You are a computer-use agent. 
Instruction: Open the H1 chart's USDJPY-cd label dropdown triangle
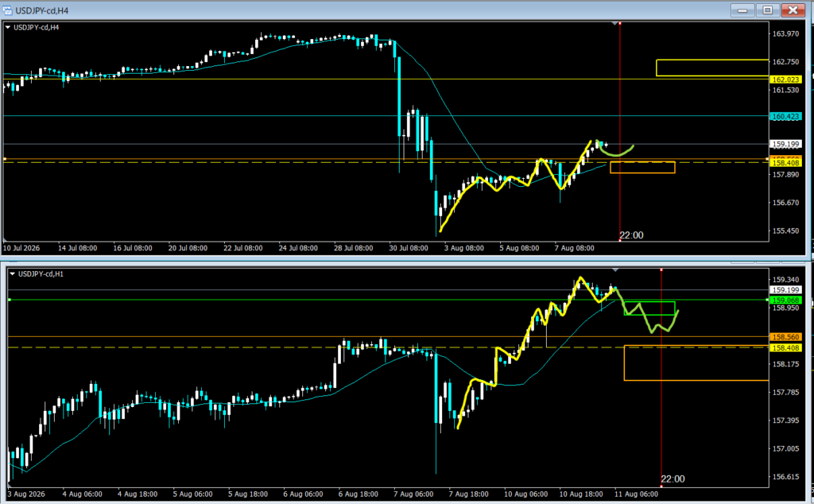point(13,274)
